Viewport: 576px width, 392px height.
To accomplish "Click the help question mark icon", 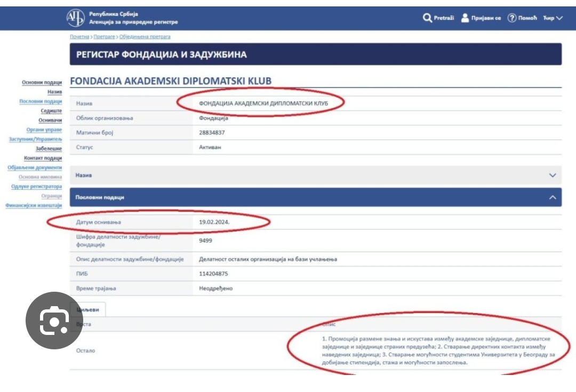I will coord(511,18).
